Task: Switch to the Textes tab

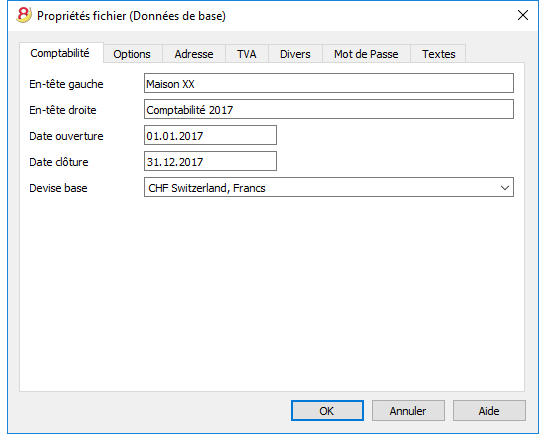Action: tap(438, 54)
